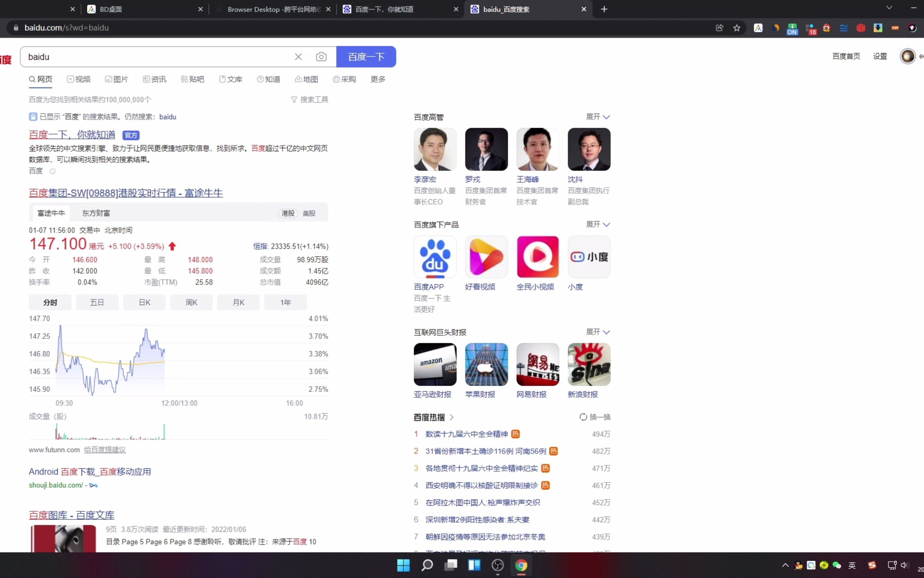Click the 换一换 refresh icon
Image resolution: width=924 pixels, height=578 pixels.
(583, 417)
